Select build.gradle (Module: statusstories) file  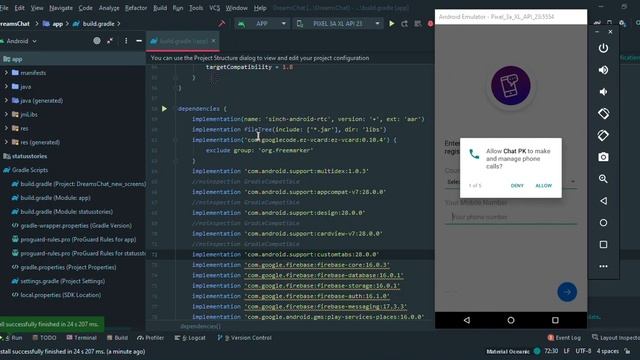click(67, 212)
